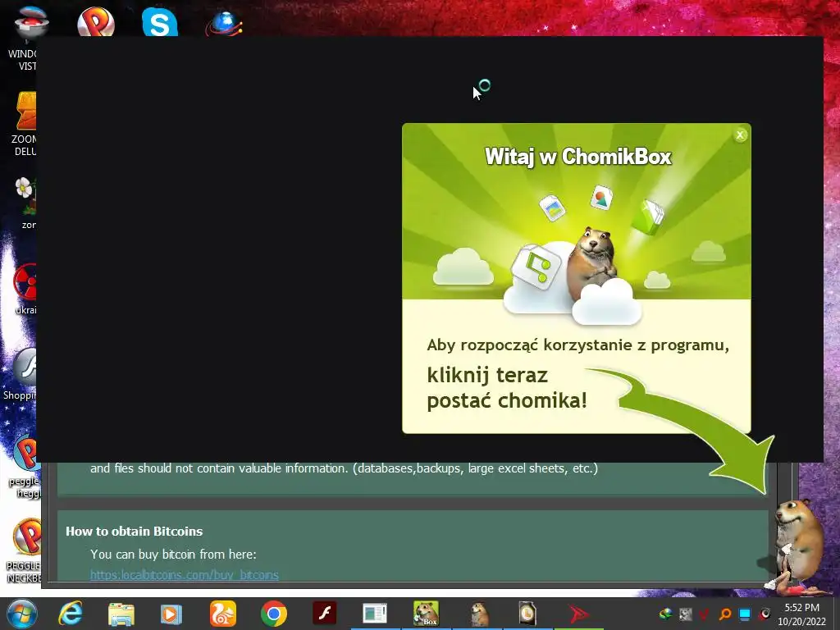Open Windows Explorer folder from taskbar

tap(121, 614)
